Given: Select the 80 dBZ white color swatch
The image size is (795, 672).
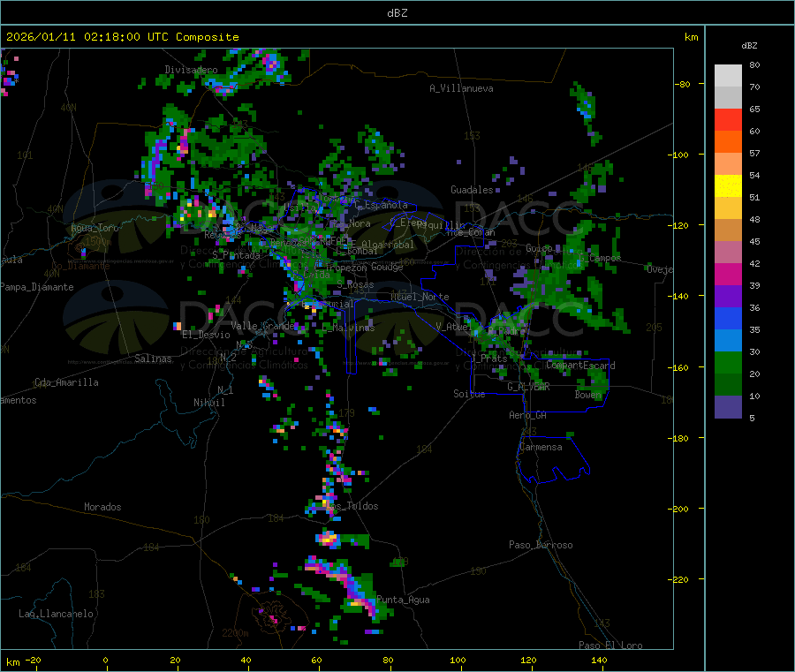Looking at the screenshot, I should point(728,76).
